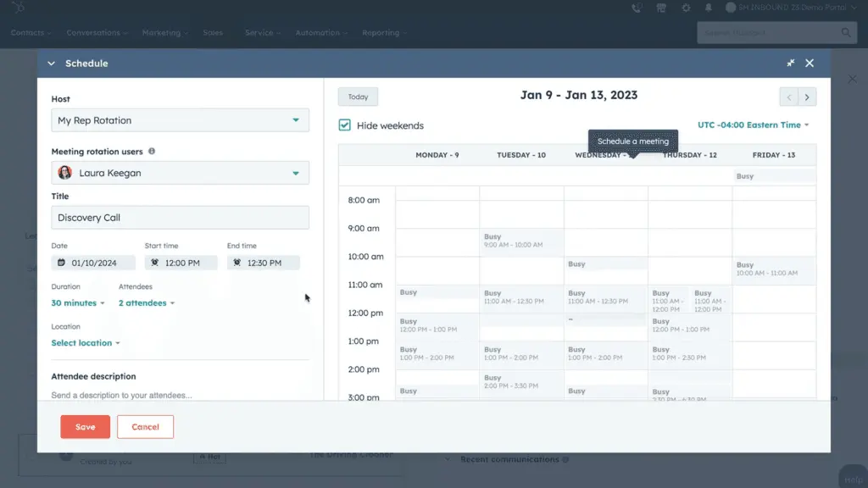
Task: Close the Schedule panel
Action: point(810,63)
